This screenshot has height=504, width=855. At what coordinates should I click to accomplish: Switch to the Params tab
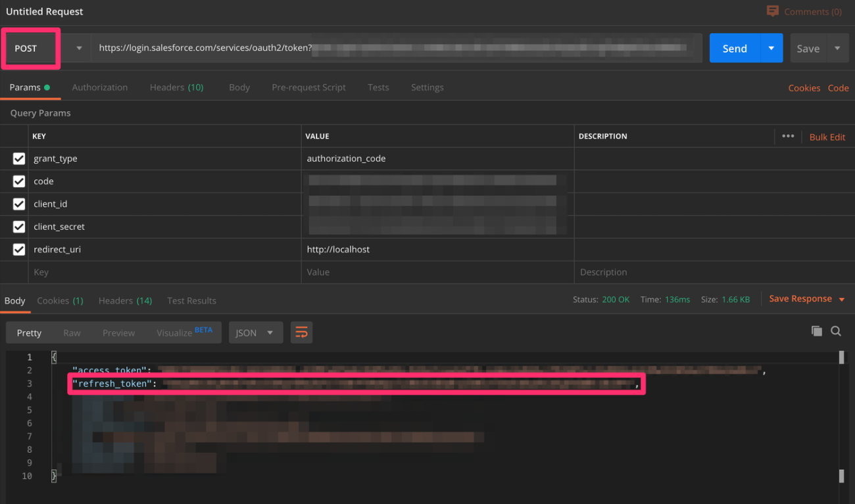pyautogui.click(x=30, y=87)
